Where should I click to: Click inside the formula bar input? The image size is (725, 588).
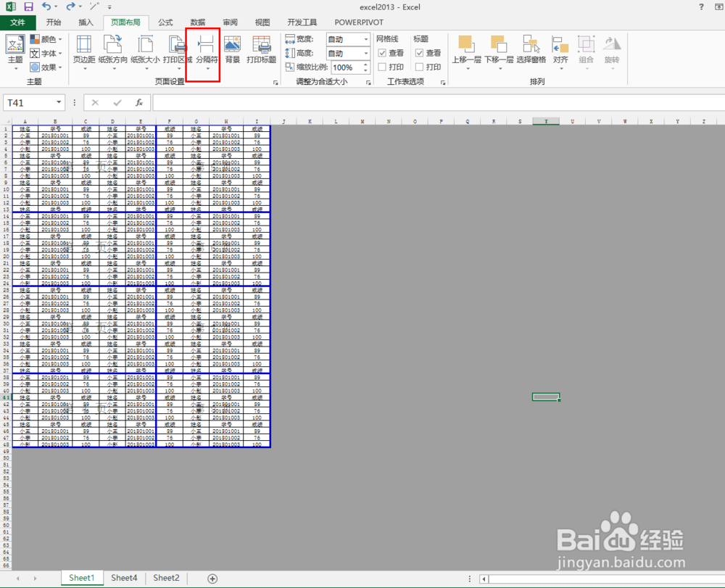(439, 103)
